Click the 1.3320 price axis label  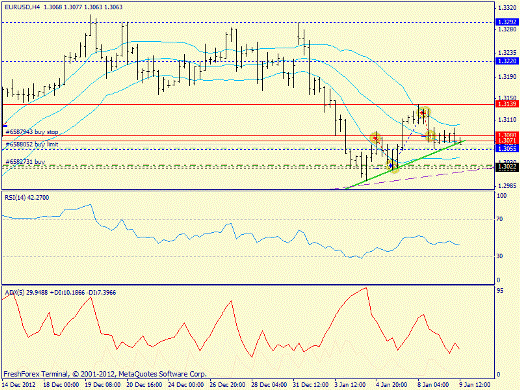click(x=507, y=8)
